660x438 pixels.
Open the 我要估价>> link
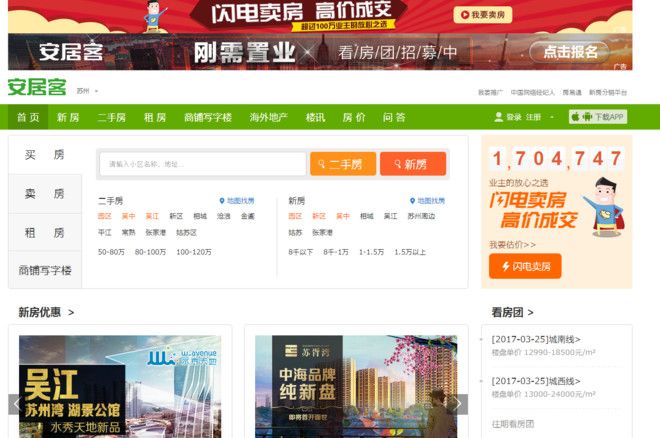coord(512,244)
